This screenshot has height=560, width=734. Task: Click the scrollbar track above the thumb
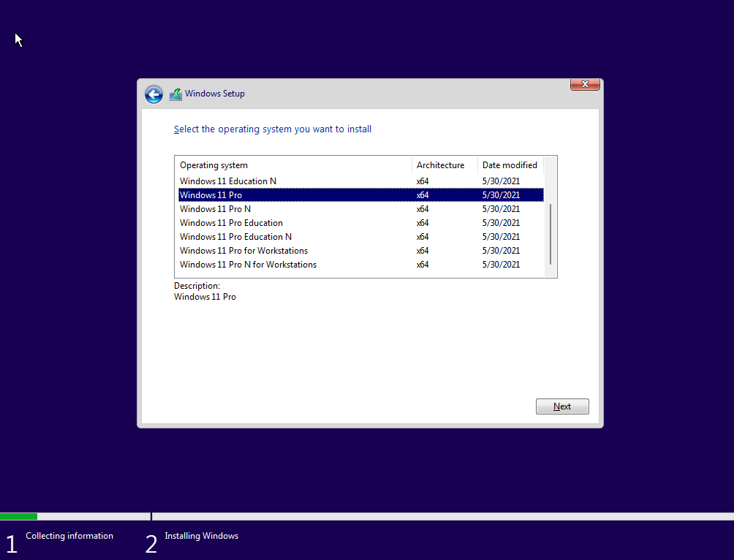tap(550, 186)
